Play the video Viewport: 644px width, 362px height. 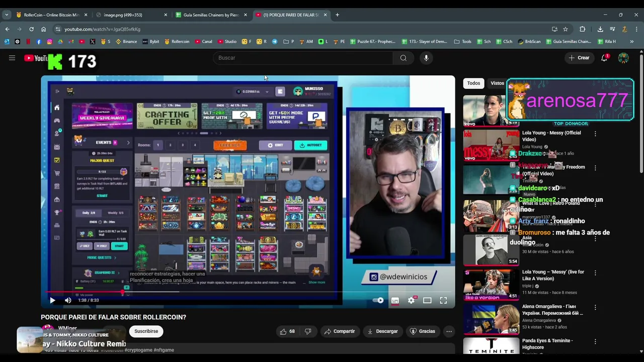coord(52,300)
